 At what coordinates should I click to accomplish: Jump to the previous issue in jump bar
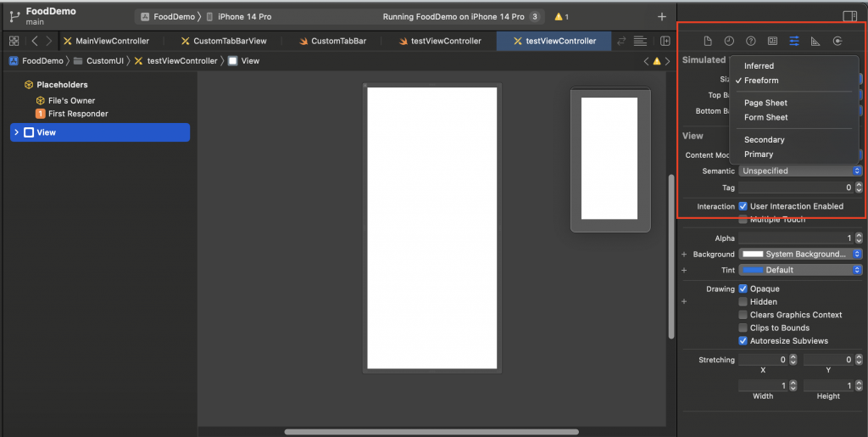click(x=646, y=61)
